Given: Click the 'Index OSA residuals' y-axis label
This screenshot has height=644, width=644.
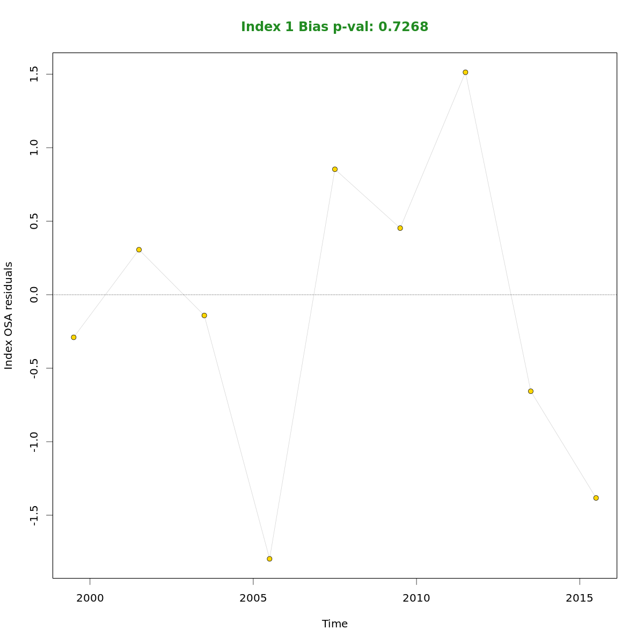Looking at the screenshot, I should click(9, 316).
